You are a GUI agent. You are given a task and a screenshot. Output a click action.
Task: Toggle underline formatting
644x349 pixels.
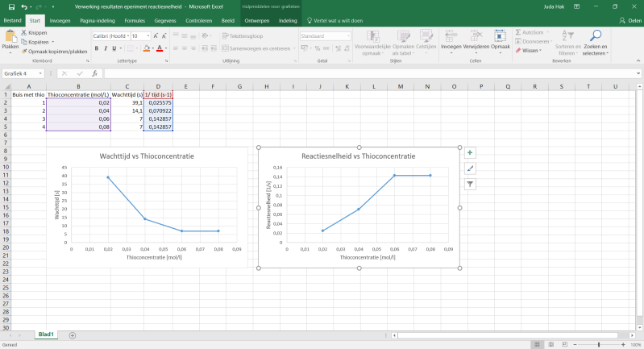(x=115, y=48)
